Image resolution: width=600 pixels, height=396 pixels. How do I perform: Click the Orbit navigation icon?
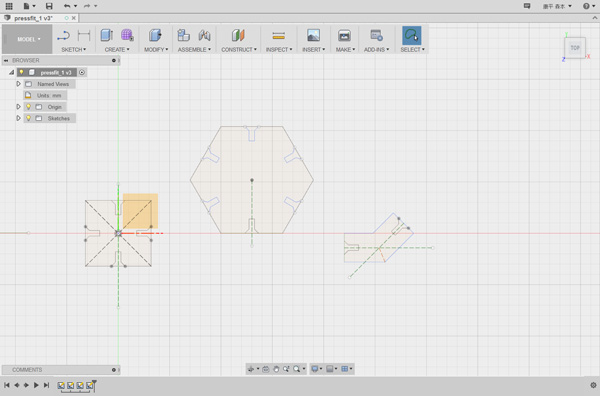pyautogui.click(x=251, y=369)
